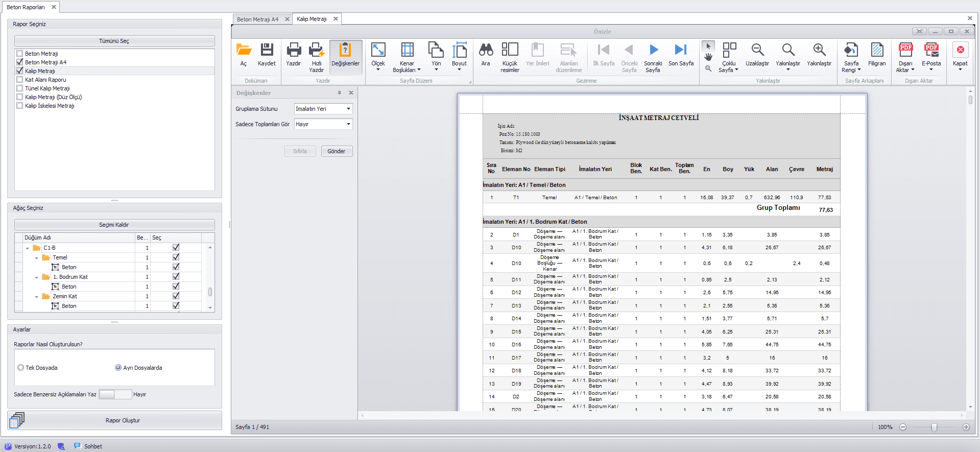Enable the Kat Alanı Raporu checkbox
Viewport: 980px width, 452px height.
(20, 80)
